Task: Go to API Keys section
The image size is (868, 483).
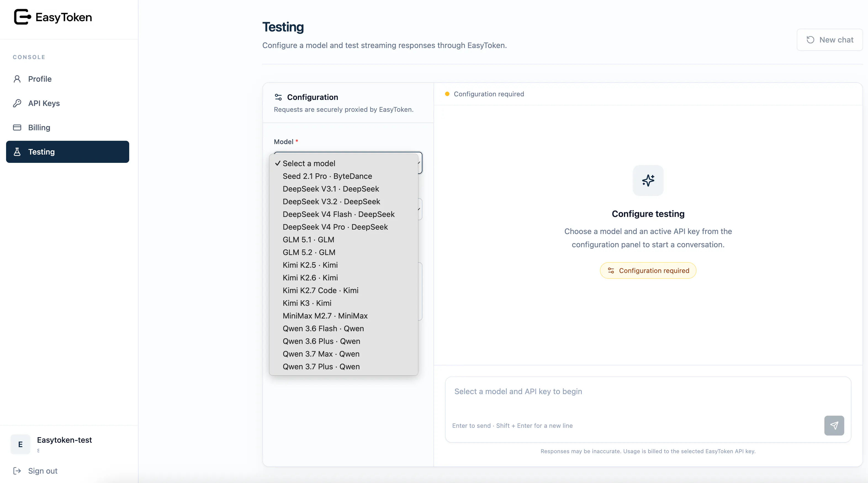Action: (67, 103)
